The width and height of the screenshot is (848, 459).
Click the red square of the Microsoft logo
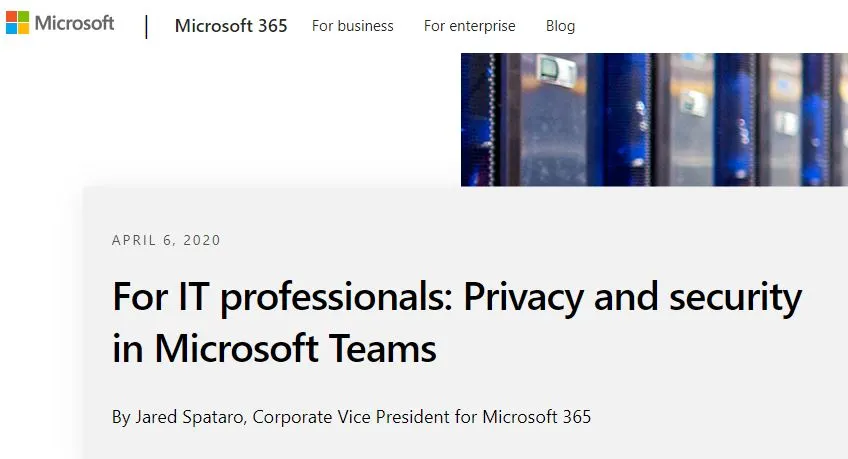click(x=11, y=17)
